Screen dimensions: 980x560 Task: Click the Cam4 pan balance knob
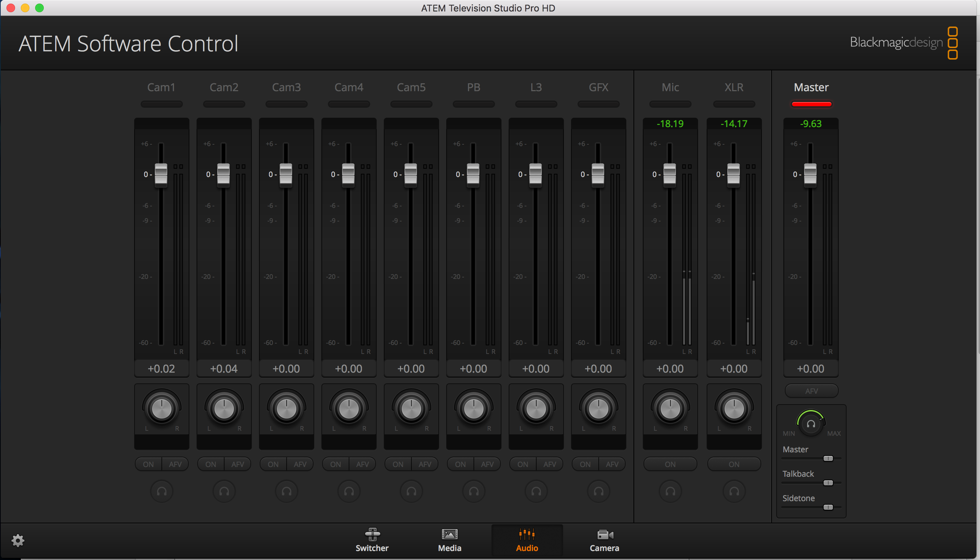349,409
